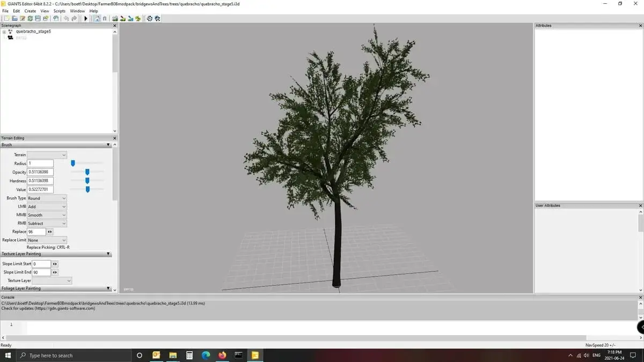The image size is (644, 362).
Task: Click the Redo arrow icon
Action: (x=74, y=18)
